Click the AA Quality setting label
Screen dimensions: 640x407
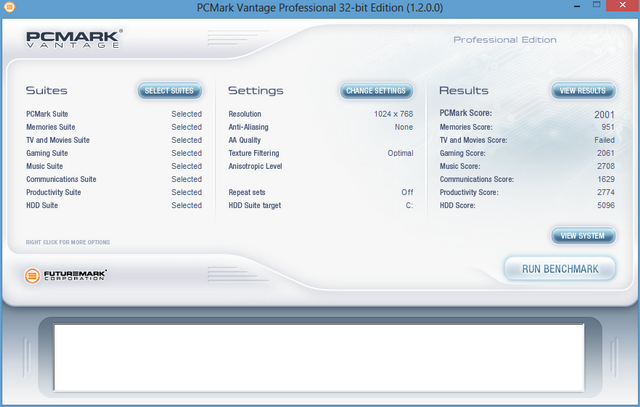click(244, 140)
